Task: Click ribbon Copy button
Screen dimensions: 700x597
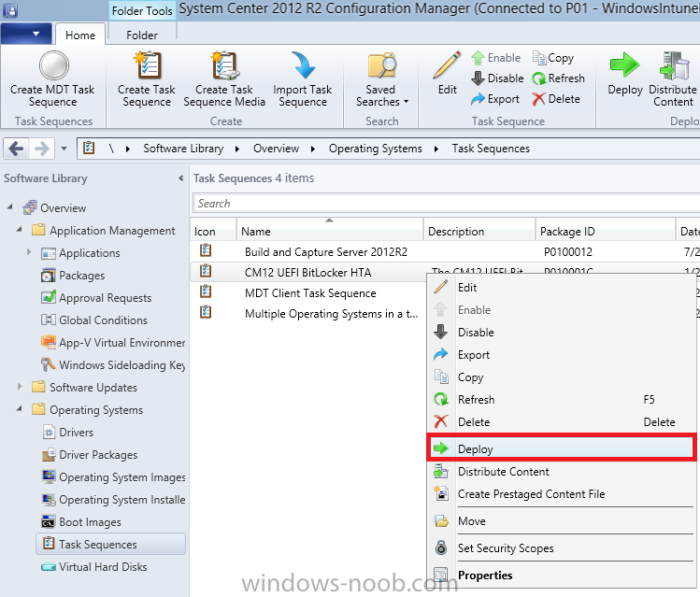Action: 553,58
